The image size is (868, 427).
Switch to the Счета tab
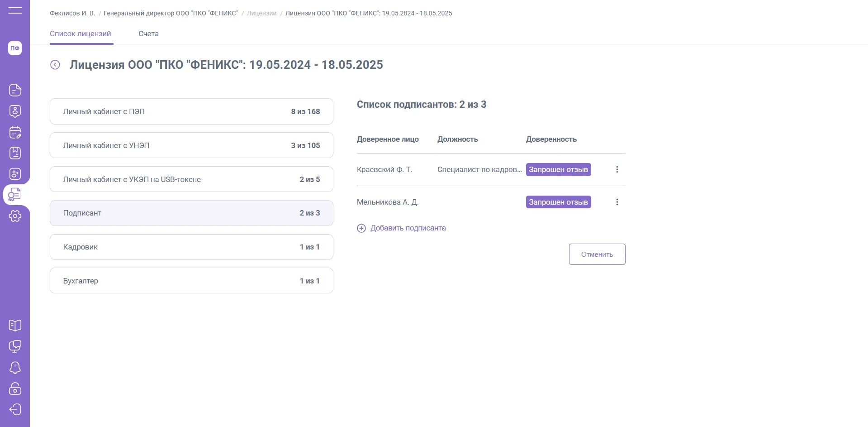pyautogui.click(x=148, y=34)
